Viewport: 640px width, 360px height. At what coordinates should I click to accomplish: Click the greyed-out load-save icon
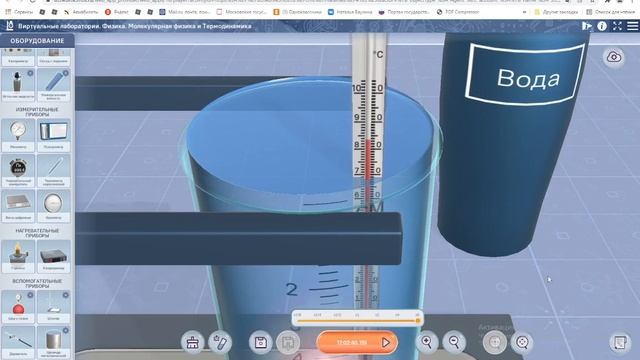288,342
